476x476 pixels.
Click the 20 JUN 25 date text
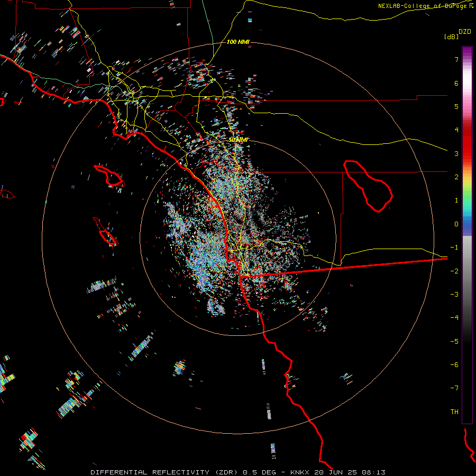click(336, 472)
